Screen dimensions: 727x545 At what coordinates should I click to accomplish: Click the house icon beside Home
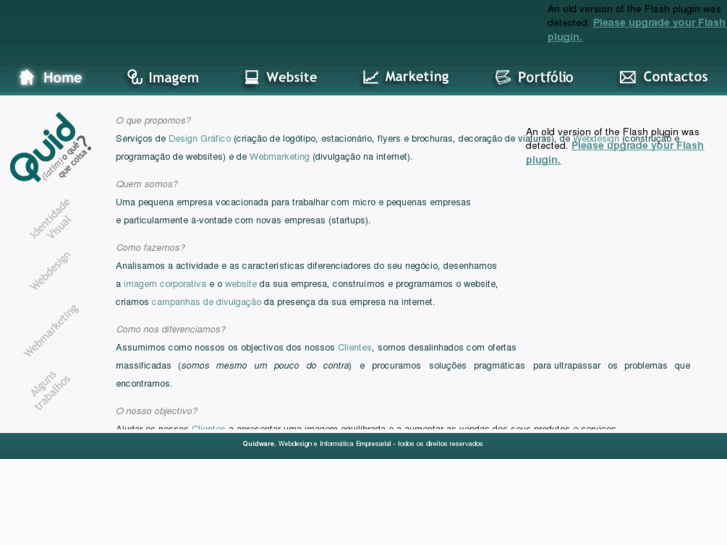pyautogui.click(x=27, y=77)
